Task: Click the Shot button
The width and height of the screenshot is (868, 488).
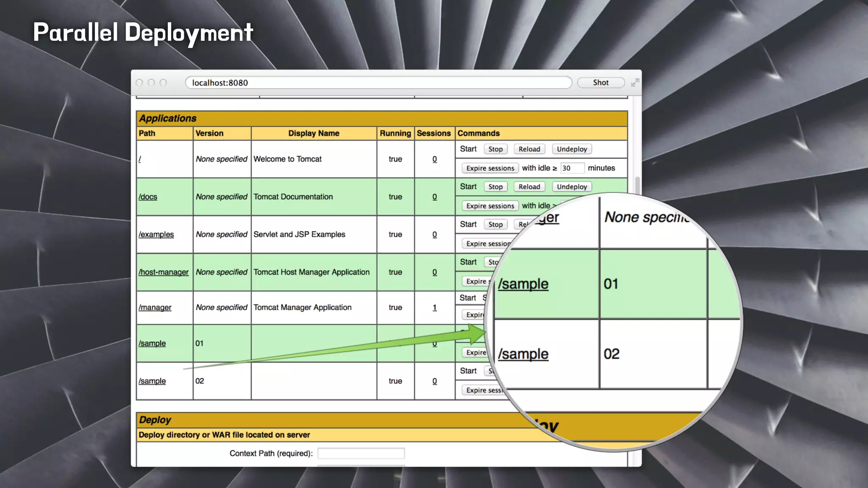Action: click(601, 83)
